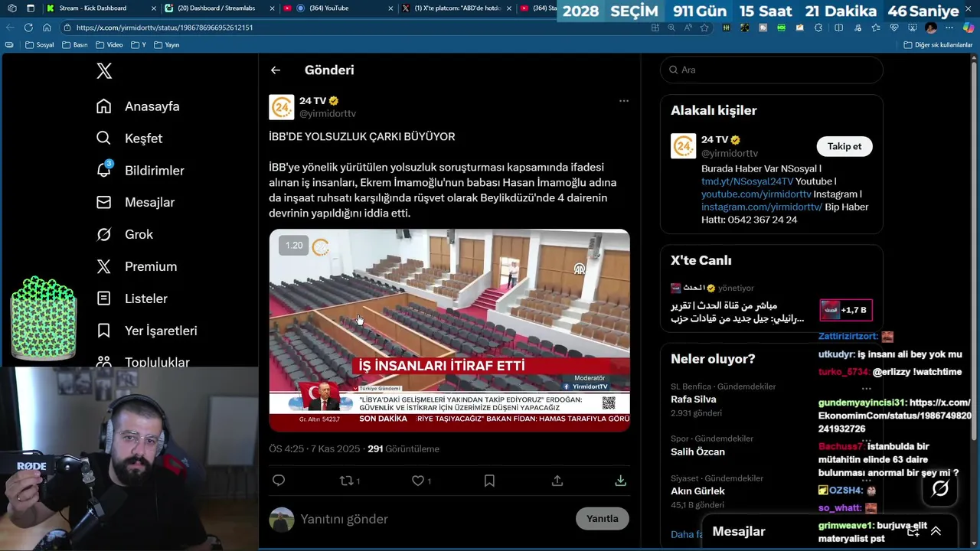Screen dimensions: 980x551
Task: Click the download icon under the post
Action: (620, 481)
